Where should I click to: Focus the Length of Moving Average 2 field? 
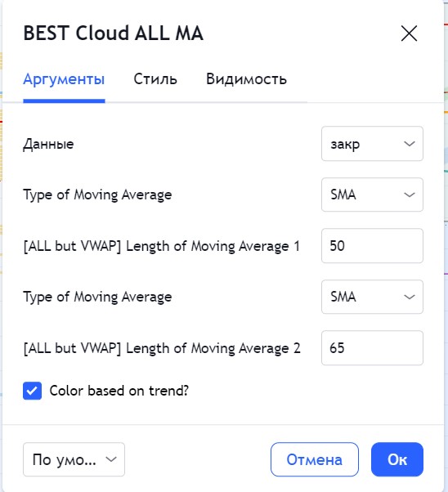tap(372, 347)
